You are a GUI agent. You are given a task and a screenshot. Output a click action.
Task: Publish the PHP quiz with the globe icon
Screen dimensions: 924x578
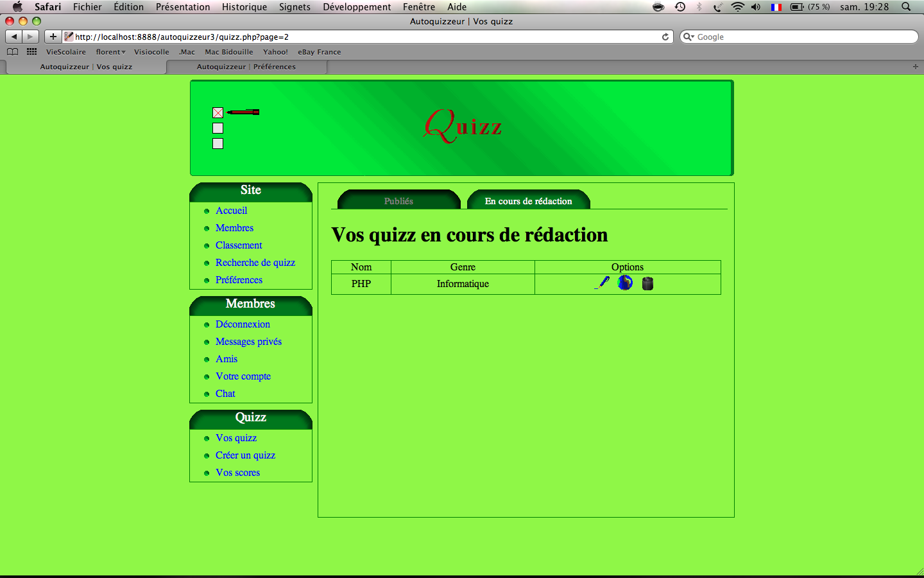[625, 283]
